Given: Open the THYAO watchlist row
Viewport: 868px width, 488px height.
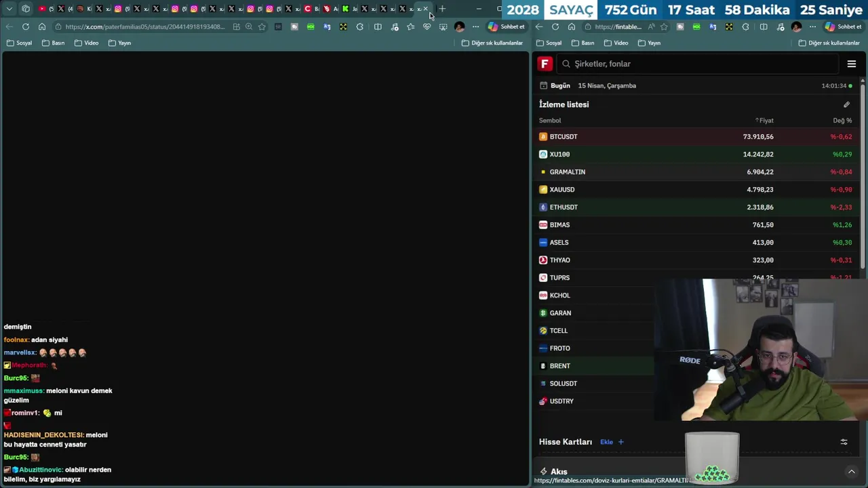Looking at the screenshot, I should point(696,260).
